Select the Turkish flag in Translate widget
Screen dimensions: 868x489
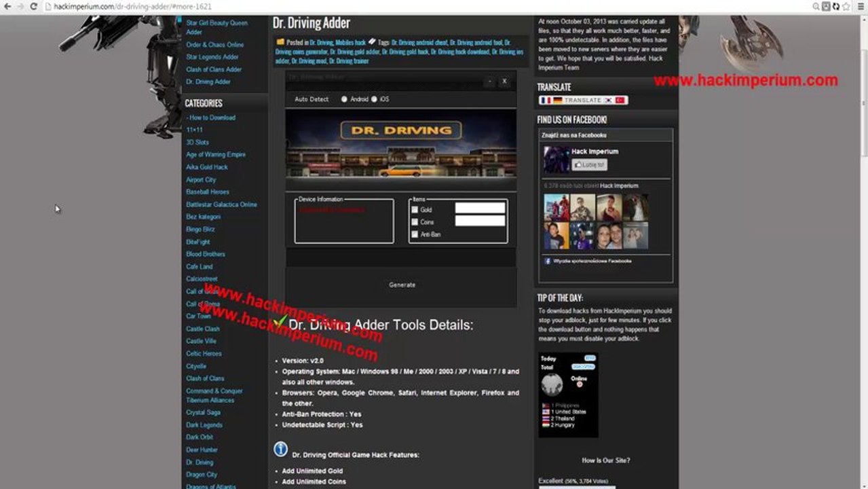[621, 100]
